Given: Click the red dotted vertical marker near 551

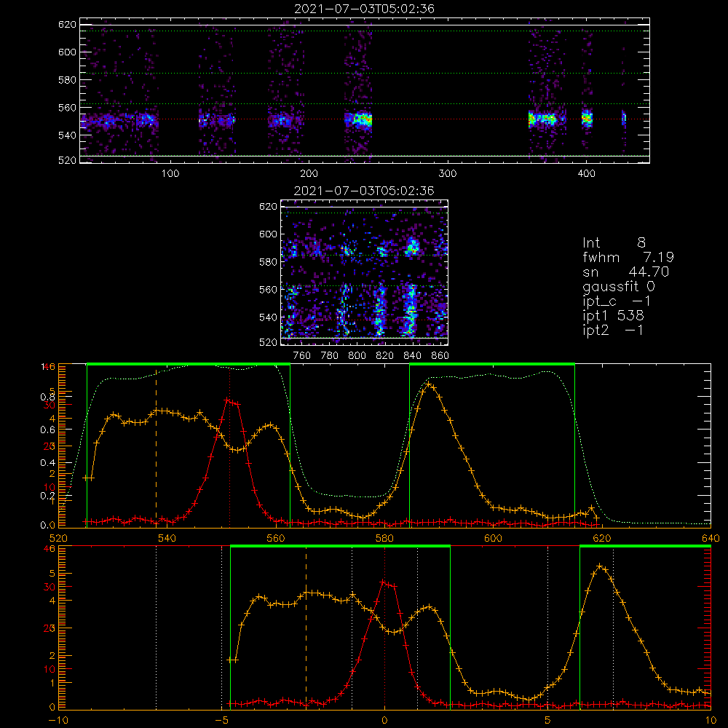Looking at the screenshot, I should [230, 446].
